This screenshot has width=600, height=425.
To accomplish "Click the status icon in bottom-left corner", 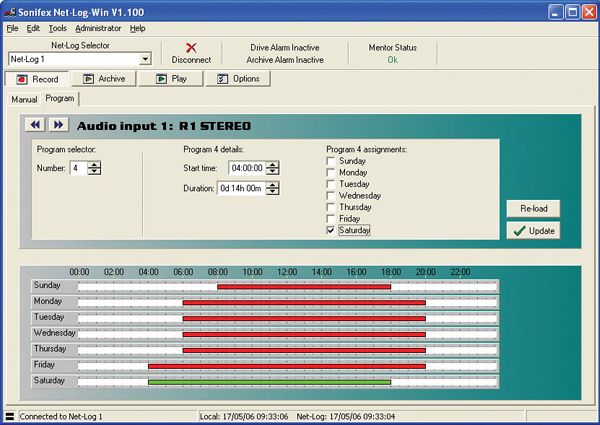I will 9,416.
